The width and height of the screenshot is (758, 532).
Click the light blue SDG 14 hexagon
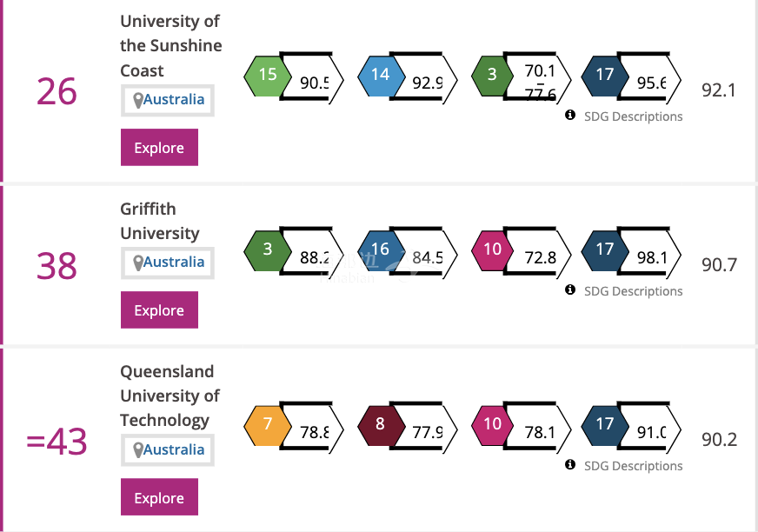pyautogui.click(x=381, y=76)
